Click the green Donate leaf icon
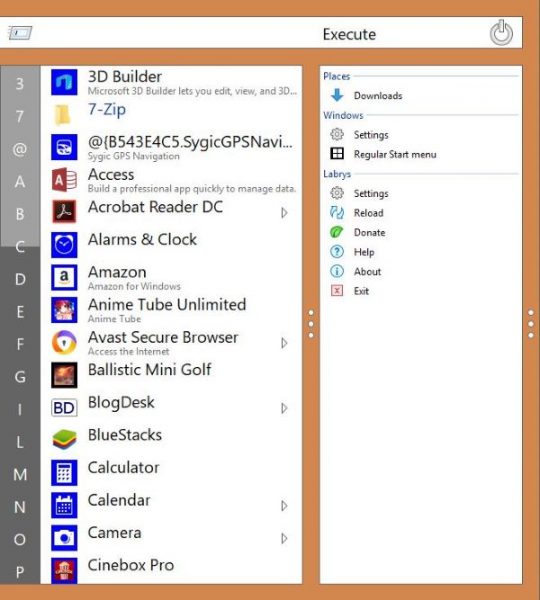Viewport: 540px width, 600px height. (x=337, y=232)
